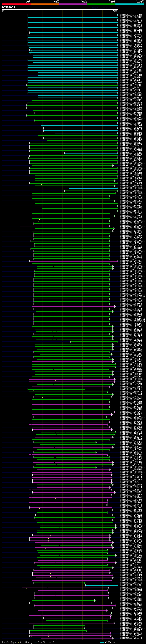
Task: Click the UniRef100_Q3LHL2 hit label
Action: 131,32
